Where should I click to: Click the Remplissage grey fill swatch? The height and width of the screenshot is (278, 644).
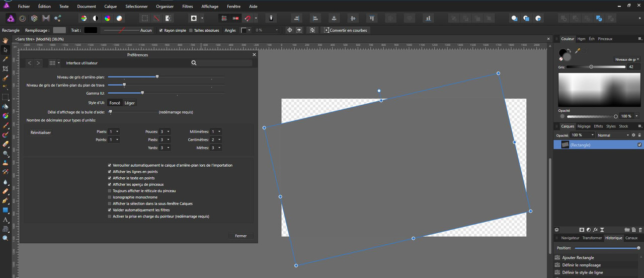pyautogui.click(x=59, y=30)
